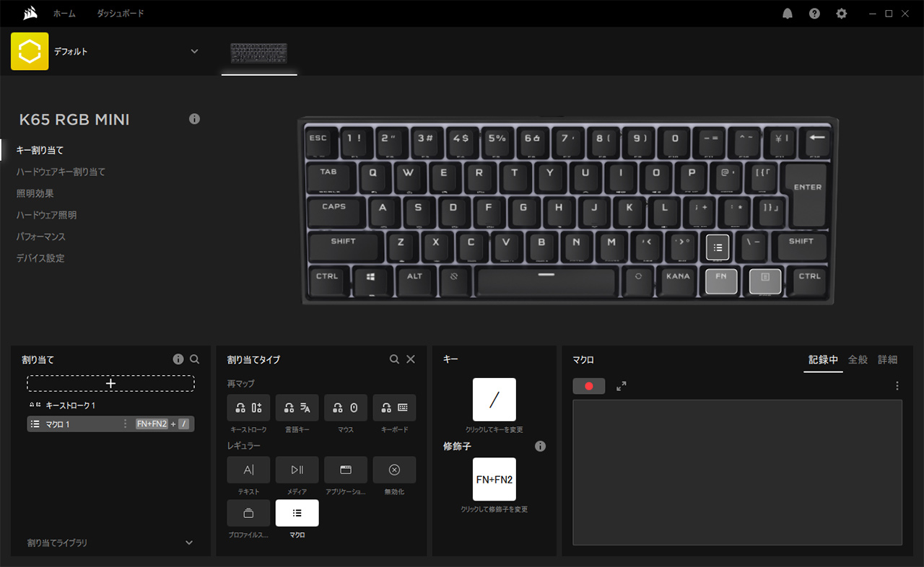Click the info icon beside 修飾子
This screenshot has height=567, width=924.
(x=540, y=447)
